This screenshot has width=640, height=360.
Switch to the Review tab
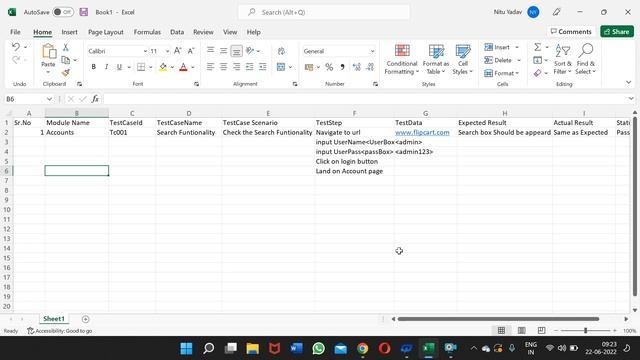click(x=203, y=32)
